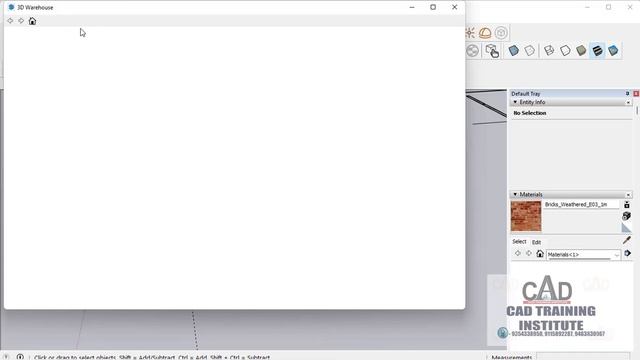Screen dimensions: 640x360
Task: Switch to Shaded With Textures style
Action: pyautogui.click(x=597, y=51)
